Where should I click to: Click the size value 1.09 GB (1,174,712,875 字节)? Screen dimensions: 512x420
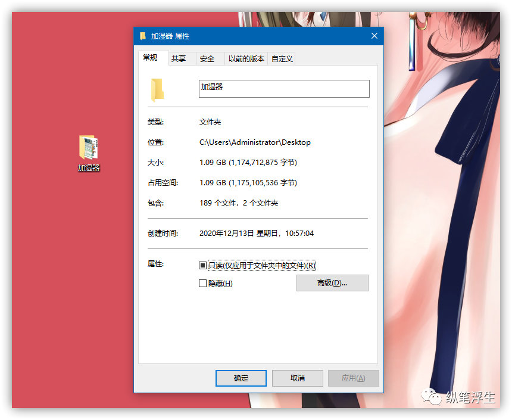(248, 163)
